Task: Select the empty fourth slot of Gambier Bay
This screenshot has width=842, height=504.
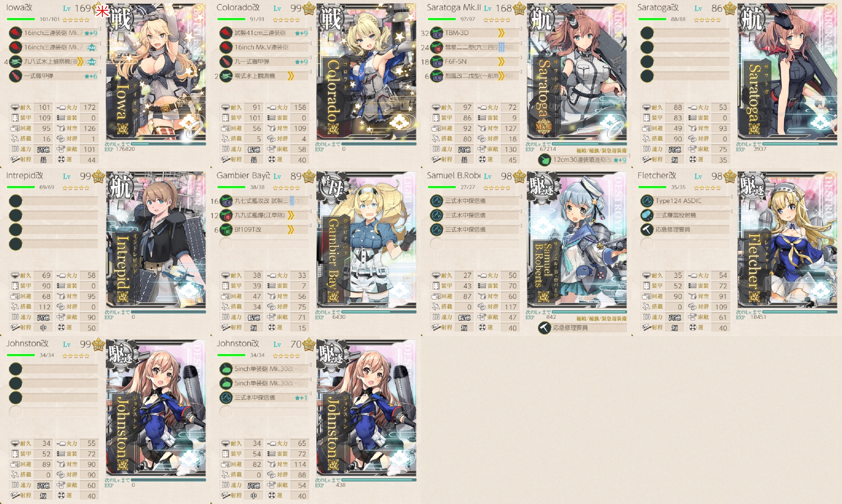Action: pyautogui.click(x=264, y=244)
